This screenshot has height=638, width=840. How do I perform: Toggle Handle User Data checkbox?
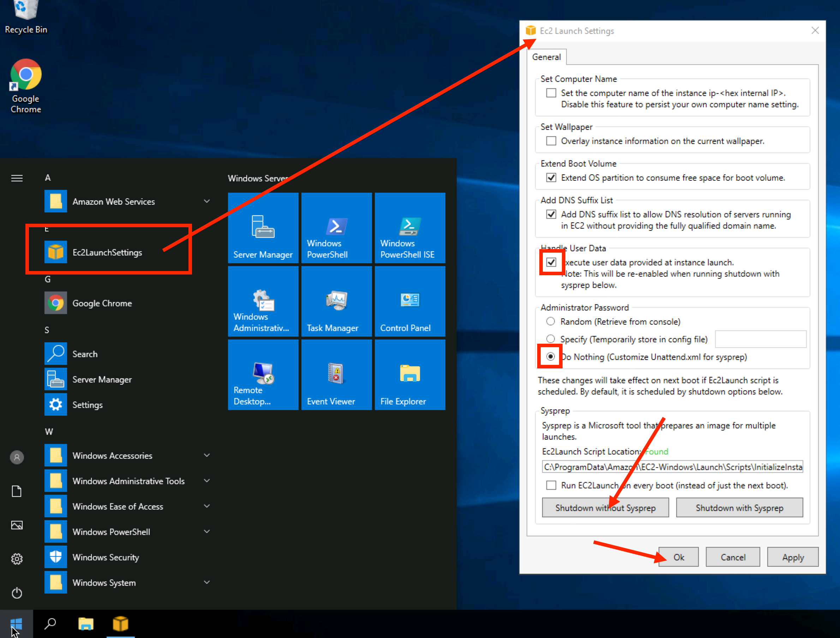551,262
